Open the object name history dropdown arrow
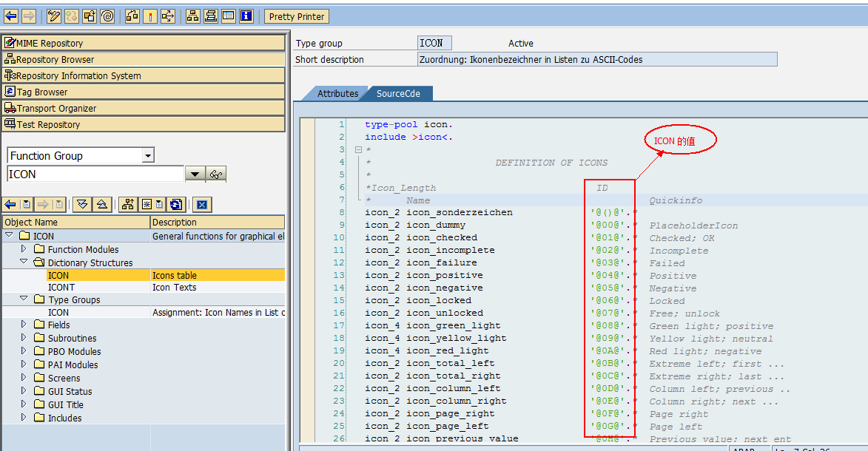This screenshot has height=451, width=868. (x=195, y=174)
